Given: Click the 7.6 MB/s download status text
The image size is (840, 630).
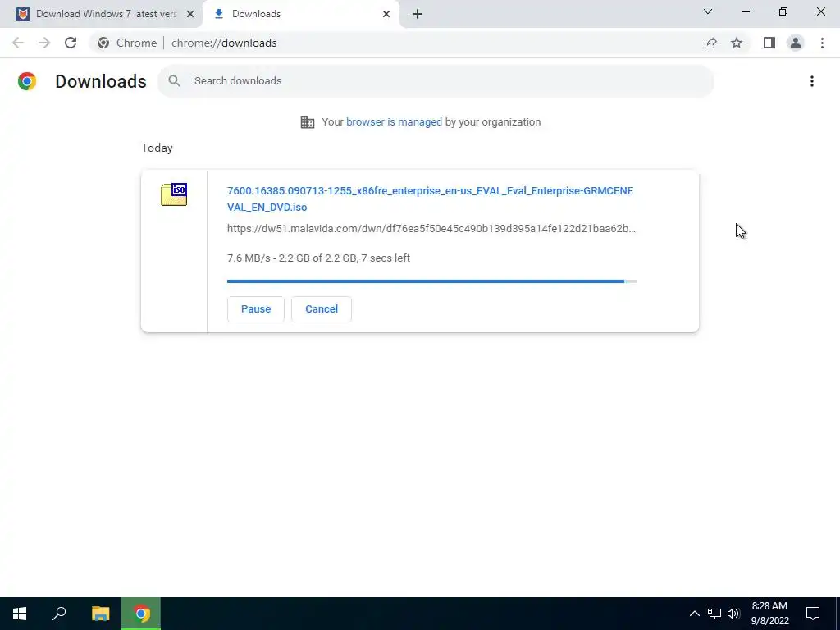Looking at the screenshot, I should click(319, 258).
